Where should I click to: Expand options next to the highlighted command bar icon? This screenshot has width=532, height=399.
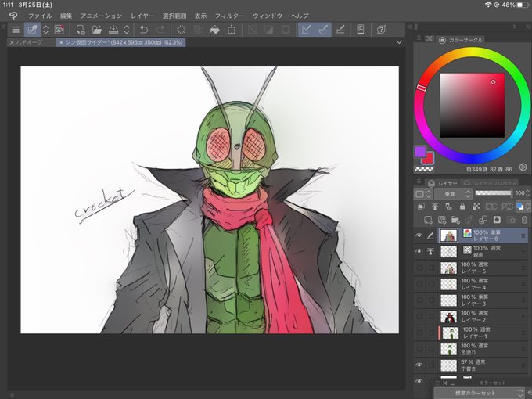tap(45, 30)
